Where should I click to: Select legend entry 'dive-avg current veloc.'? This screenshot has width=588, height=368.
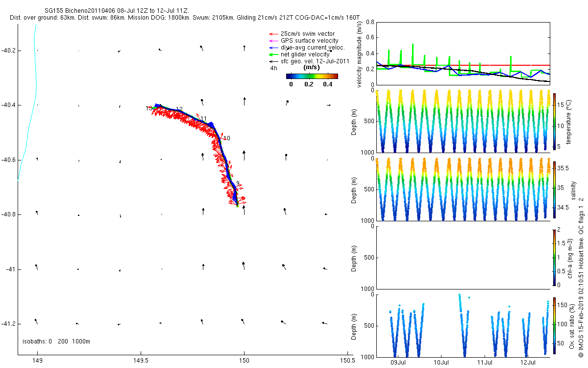pos(313,48)
